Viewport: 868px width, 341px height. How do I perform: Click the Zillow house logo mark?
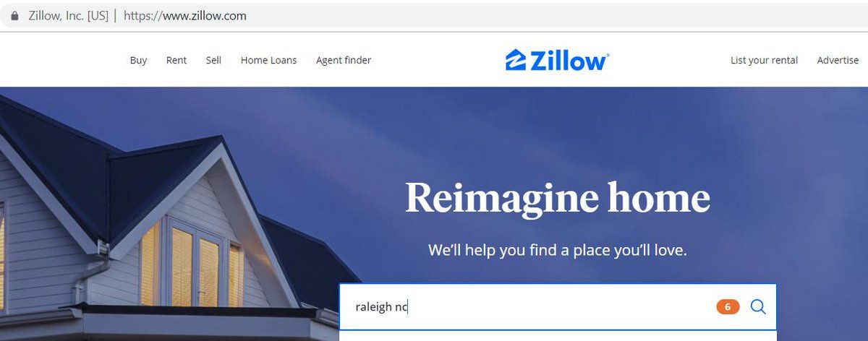[x=516, y=60]
